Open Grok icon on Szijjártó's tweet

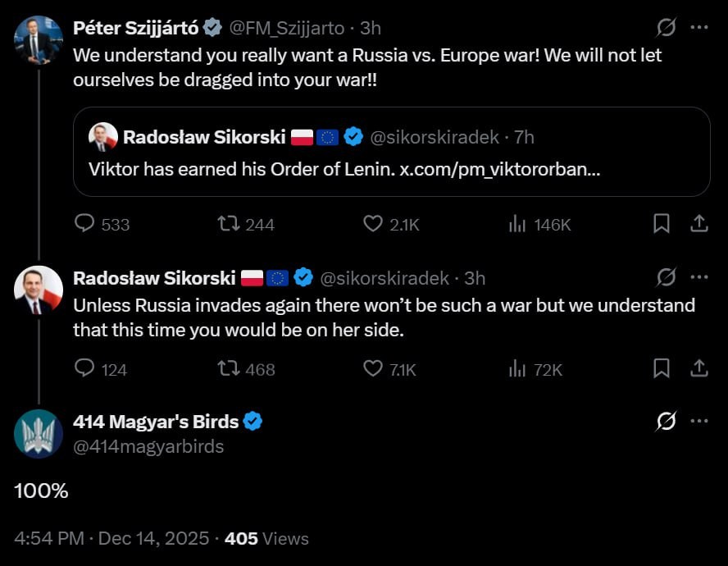click(x=667, y=28)
